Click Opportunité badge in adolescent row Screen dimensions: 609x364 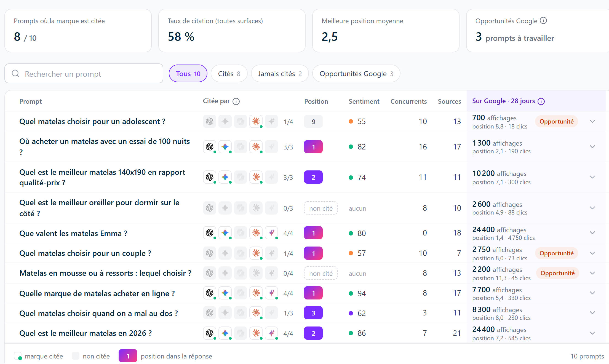coord(556,121)
